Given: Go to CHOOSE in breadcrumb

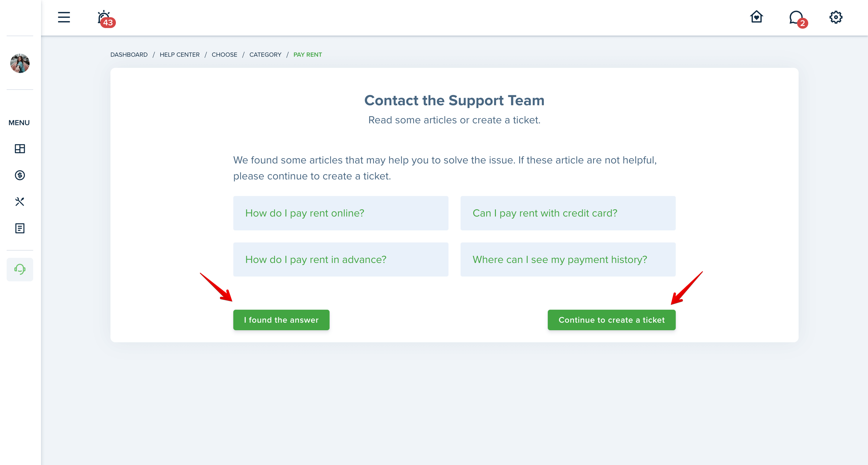Looking at the screenshot, I should (225, 55).
